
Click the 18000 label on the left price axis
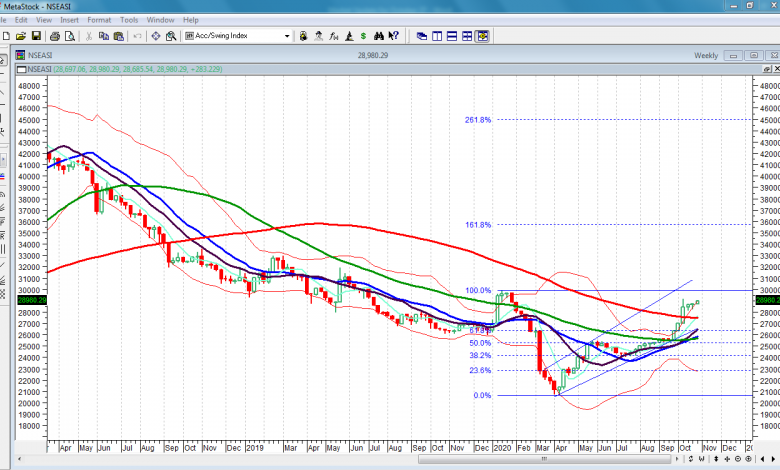coord(29,426)
